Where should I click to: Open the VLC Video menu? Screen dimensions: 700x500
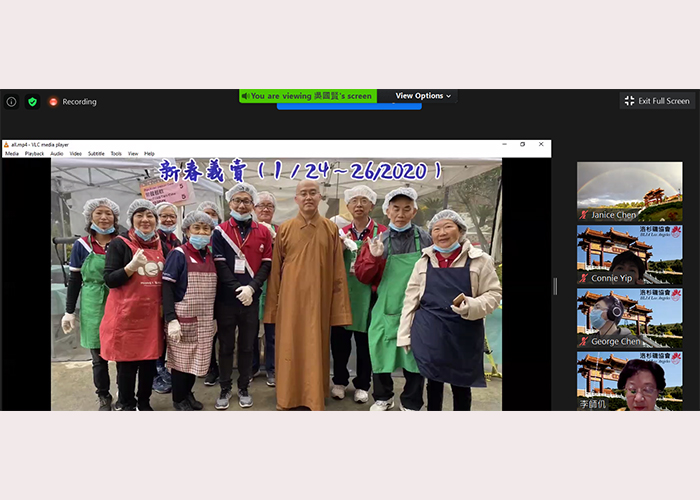75,154
